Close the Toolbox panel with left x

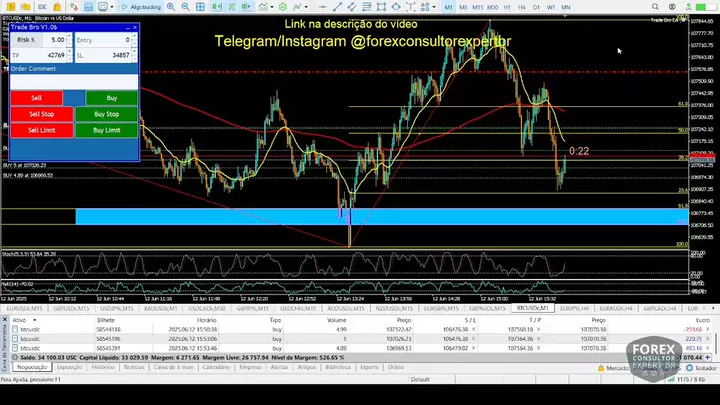5,320
